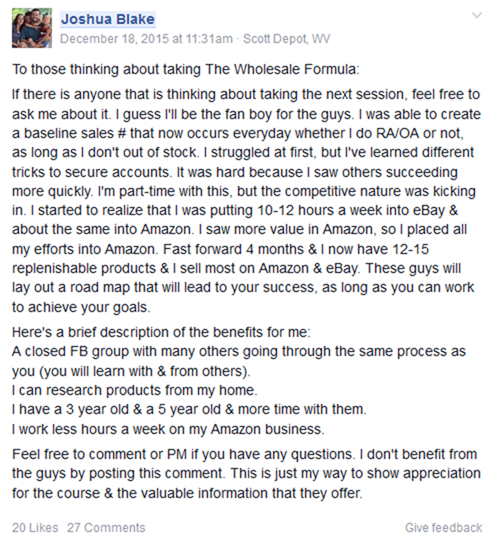Click the line starting "lay out a road map"
The width and height of the screenshot is (491, 541).
pyautogui.click(x=243, y=287)
